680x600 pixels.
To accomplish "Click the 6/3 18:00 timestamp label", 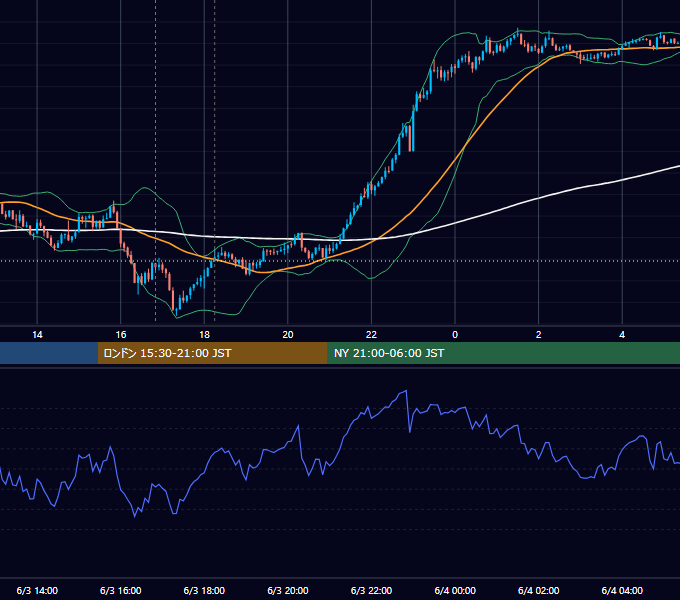I will [204, 590].
